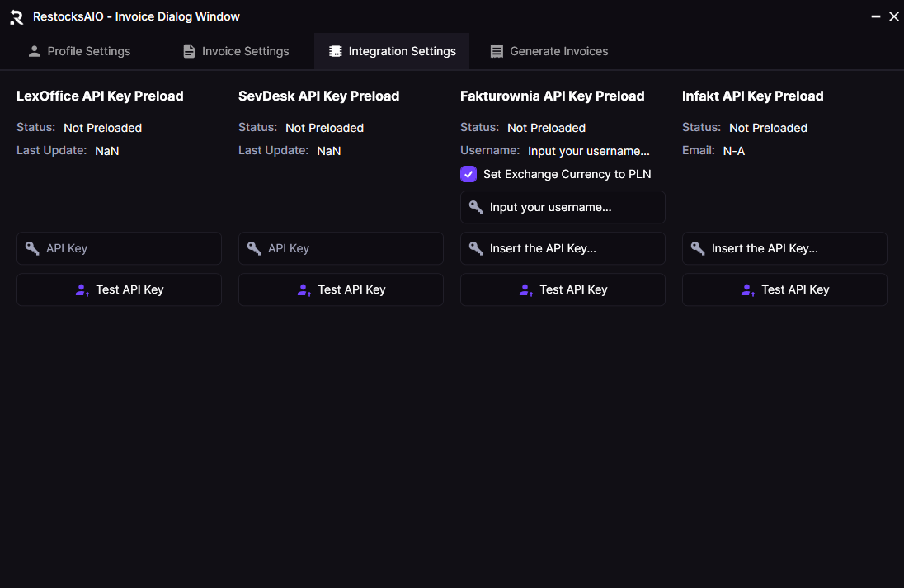Screen dimensions: 904x588
Task: Click the user icon on SevDesk Test button
Action: [304, 290]
